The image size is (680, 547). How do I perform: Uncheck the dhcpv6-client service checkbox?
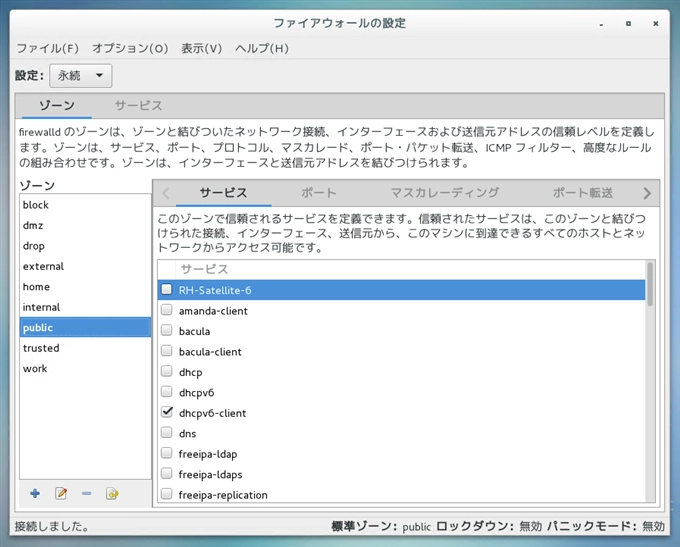[x=167, y=412]
